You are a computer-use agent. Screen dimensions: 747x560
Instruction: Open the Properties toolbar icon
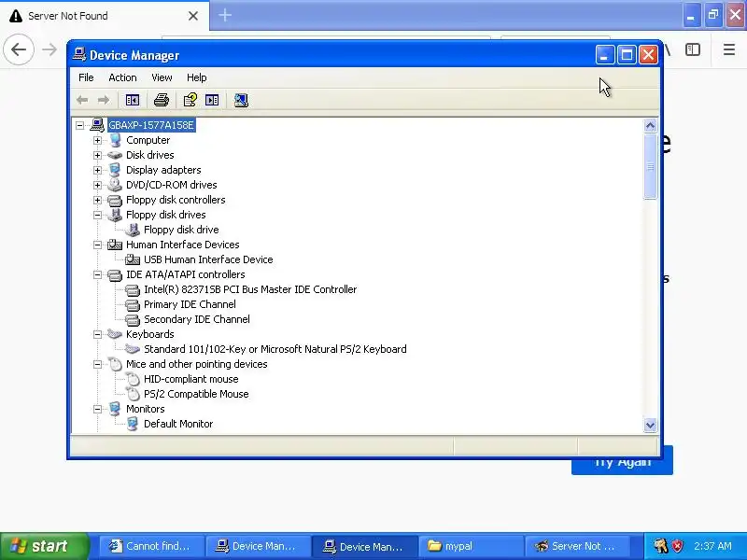pyautogui.click(x=190, y=100)
